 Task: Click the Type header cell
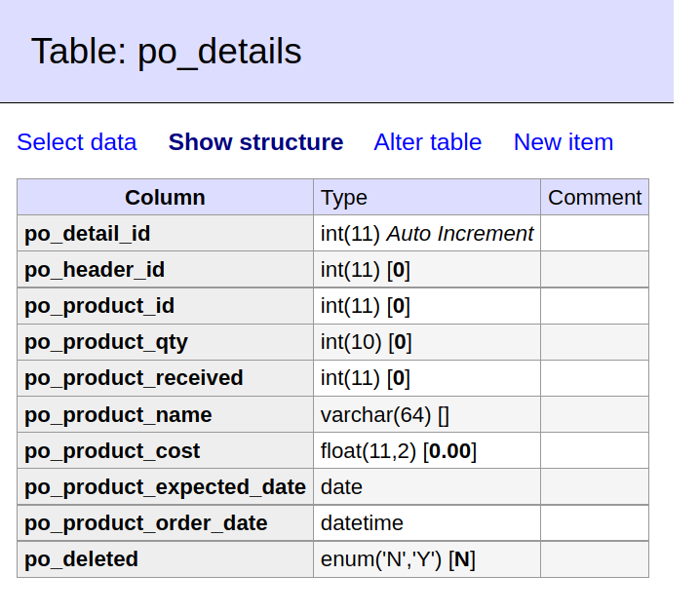pos(427,197)
